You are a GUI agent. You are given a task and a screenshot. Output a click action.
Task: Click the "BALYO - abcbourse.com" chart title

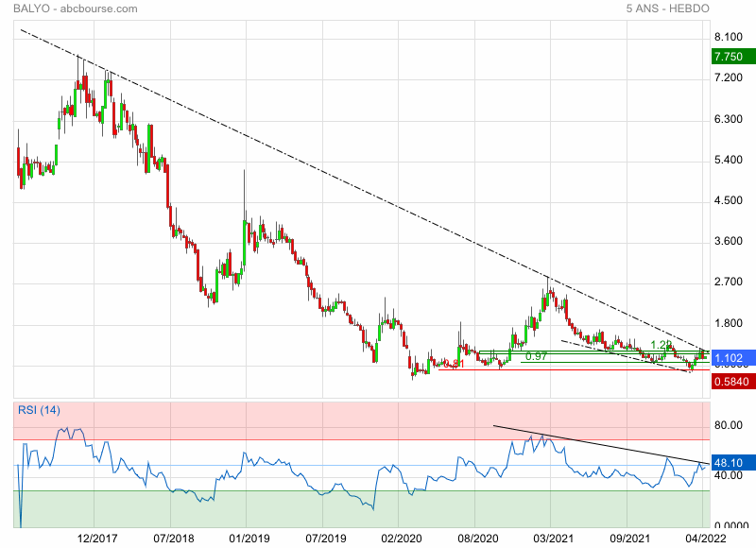pos(76,9)
